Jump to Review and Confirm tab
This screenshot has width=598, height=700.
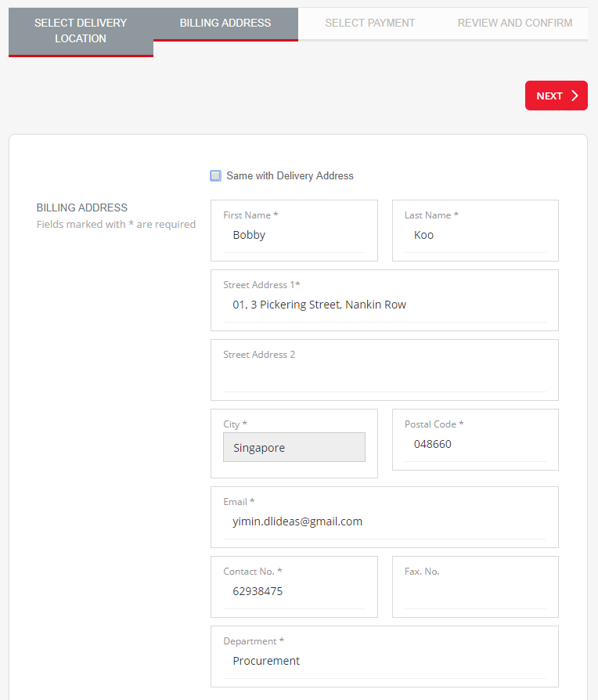pyautogui.click(x=514, y=23)
